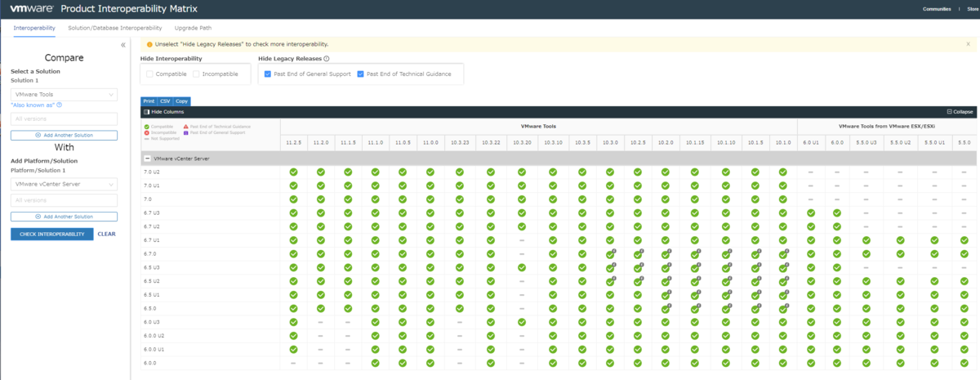Click the 10.3.23 column header

click(x=460, y=142)
